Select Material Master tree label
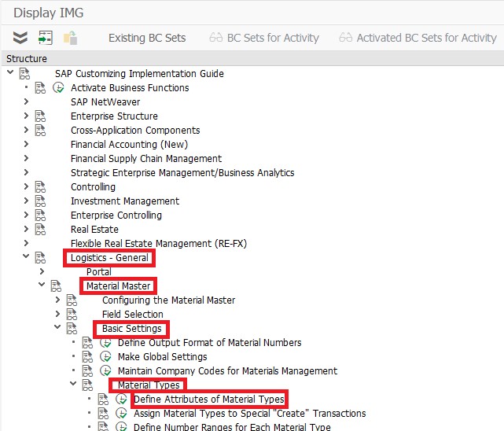The width and height of the screenshot is (504, 431). point(118,286)
